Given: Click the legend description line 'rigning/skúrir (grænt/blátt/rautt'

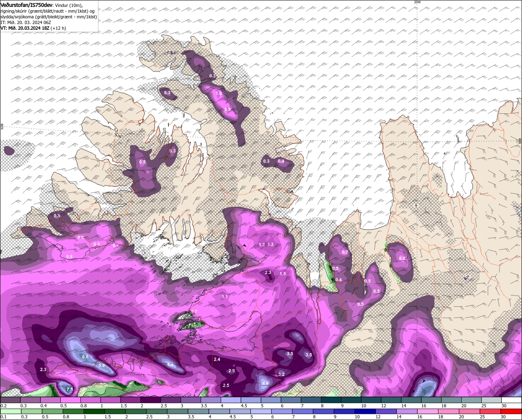Looking at the screenshot, I should 48,11.
